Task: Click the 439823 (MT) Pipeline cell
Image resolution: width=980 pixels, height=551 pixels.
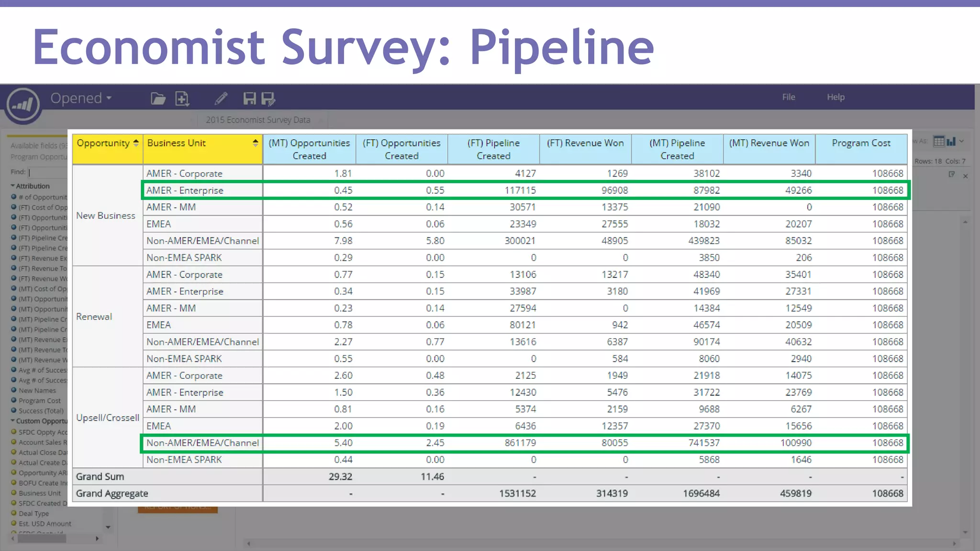Action: (677, 241)
